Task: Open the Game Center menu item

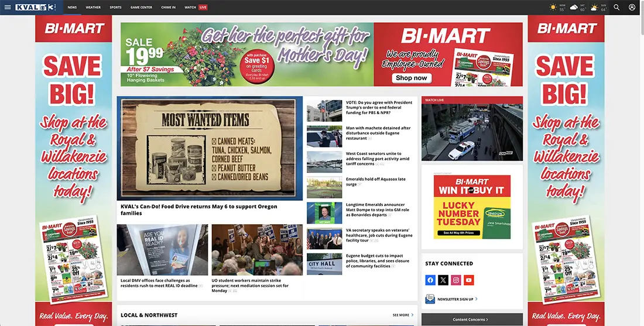Action: point(141,8)
